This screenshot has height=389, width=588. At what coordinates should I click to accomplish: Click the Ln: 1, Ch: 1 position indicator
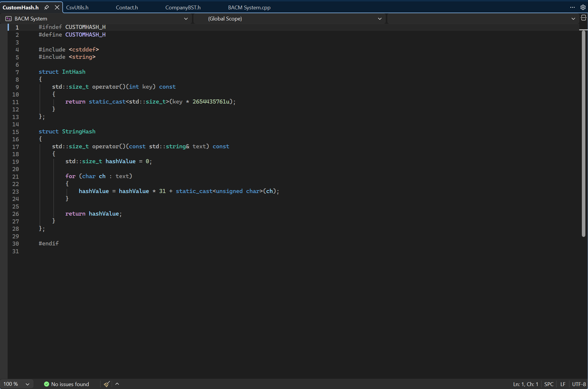[x=526, y=384]
